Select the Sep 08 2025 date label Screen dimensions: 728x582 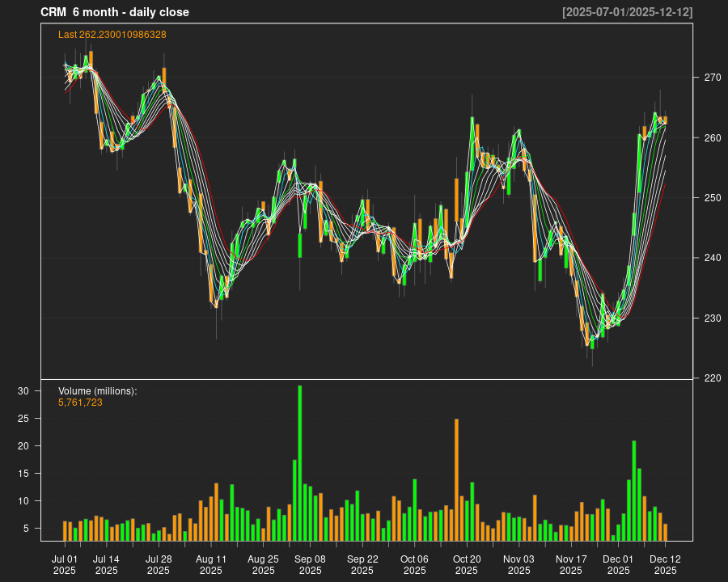(x=310, y=564)
